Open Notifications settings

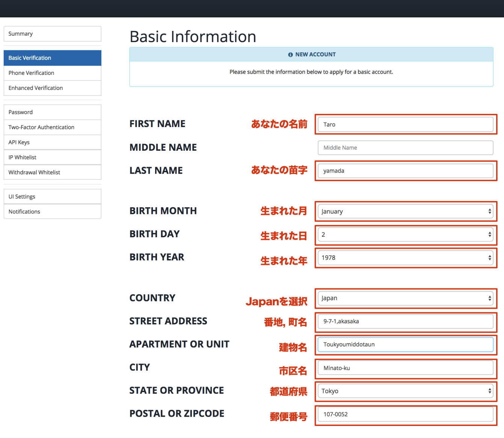52,212
